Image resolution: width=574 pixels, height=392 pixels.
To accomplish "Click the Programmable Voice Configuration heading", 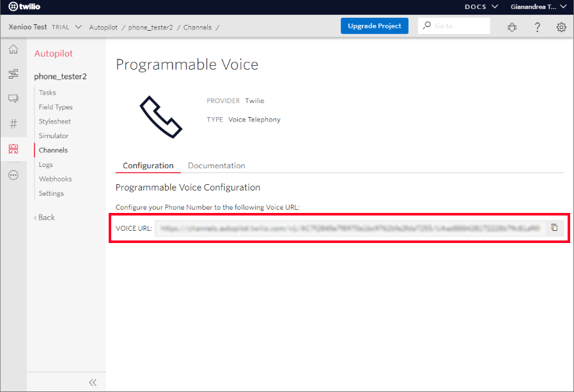I will point(188,187).
